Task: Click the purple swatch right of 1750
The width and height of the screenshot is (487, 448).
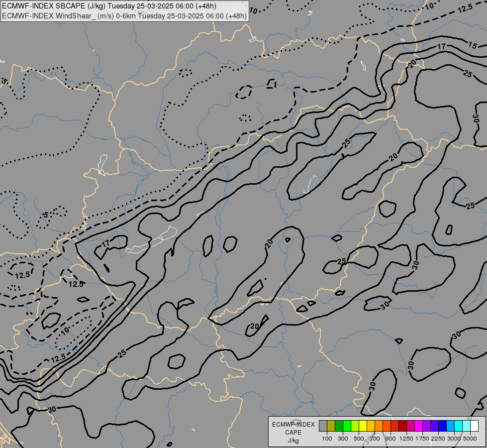Action: pos(426,426)
